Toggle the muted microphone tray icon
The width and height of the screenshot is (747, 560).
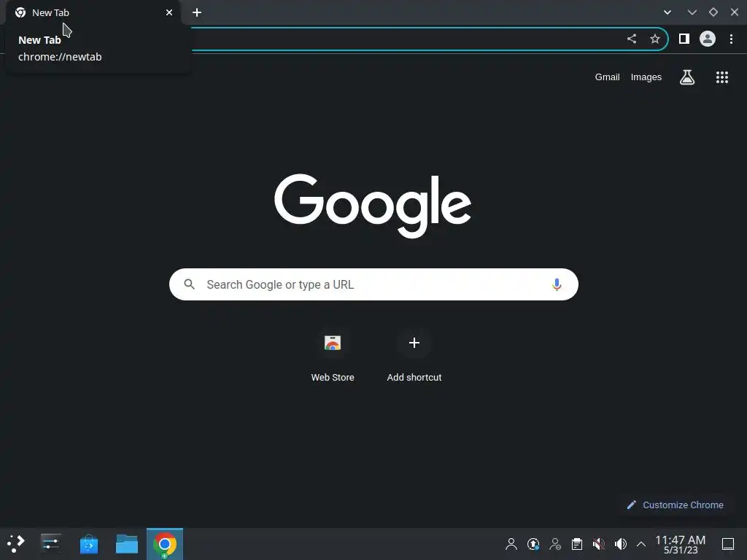click(599, 544)
